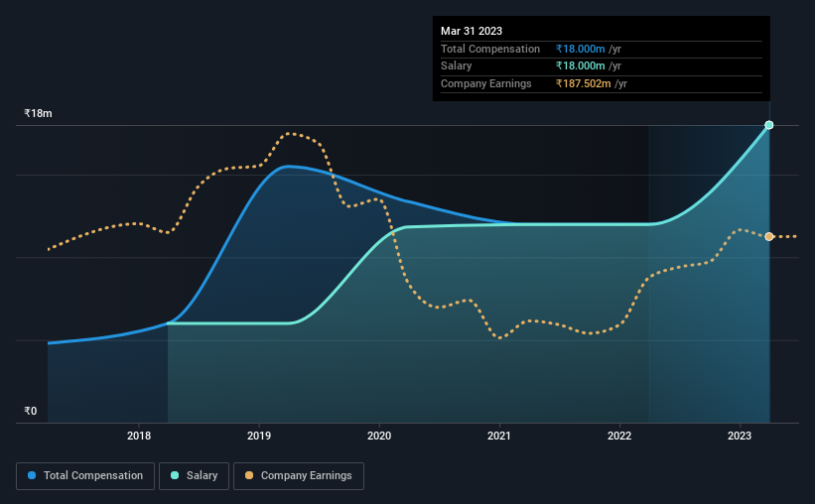Select the 2019 x-axis label
Screen dimensions: 815x504
tap(259, 436)
